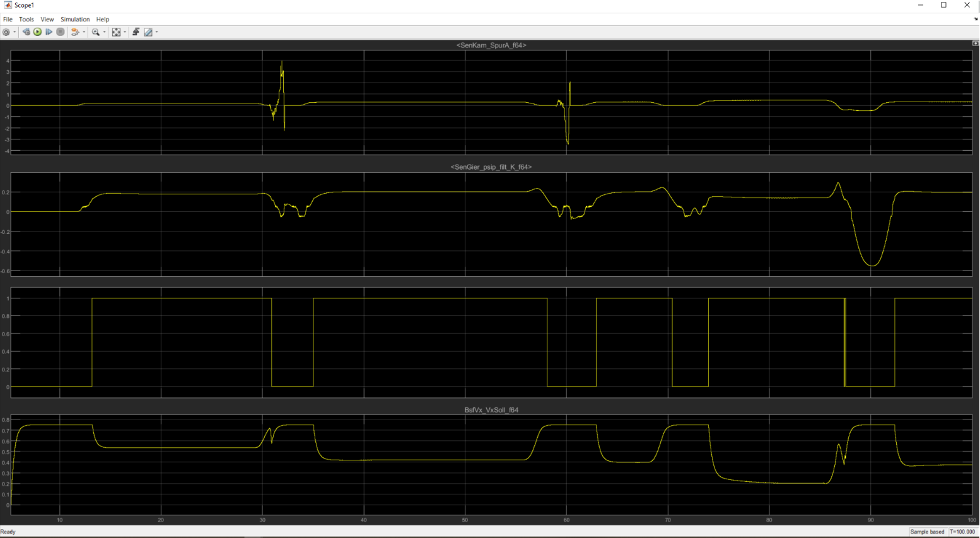Screen dimensions: 980x538
Task: Click the Highlight Simulink Block icon
Action: point(74,32)
